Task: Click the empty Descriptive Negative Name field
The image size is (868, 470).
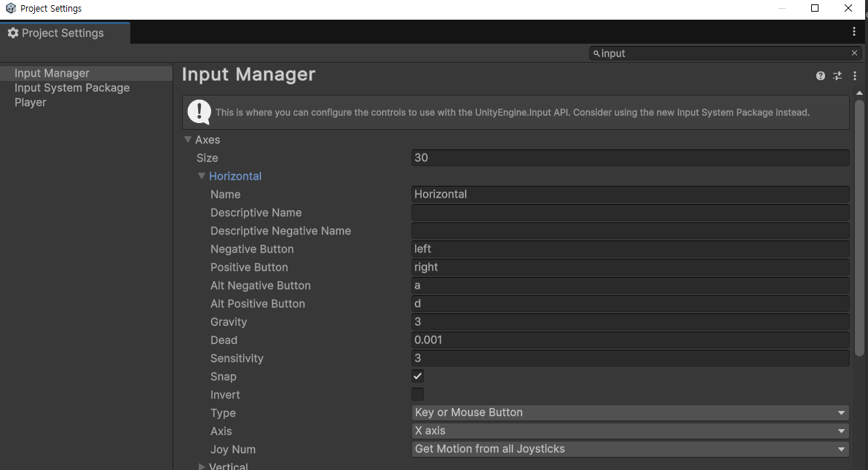Action: coord(630,231)
